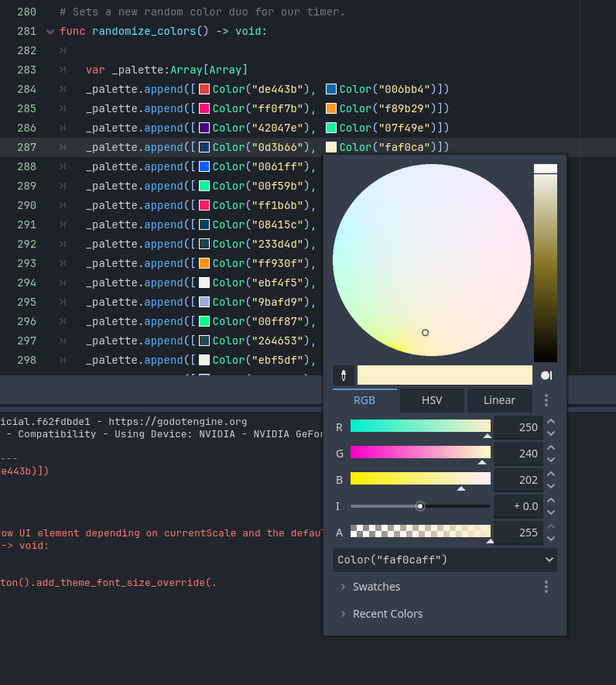The image size is (616, 685).
Task: Increase the B value with up arrow
Action: tap(551, 474)
